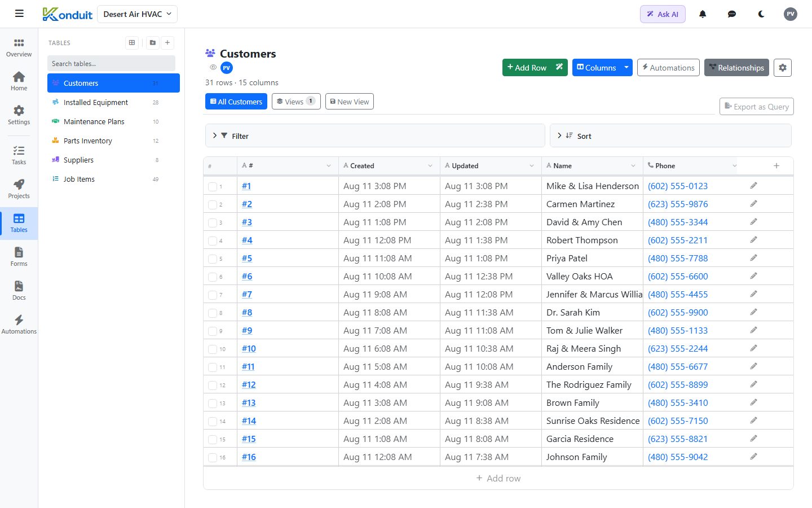The height and width of the screenshot is (508, 812).
Task: Click the table grid icon in Tables header
Action: click(132, 42)
